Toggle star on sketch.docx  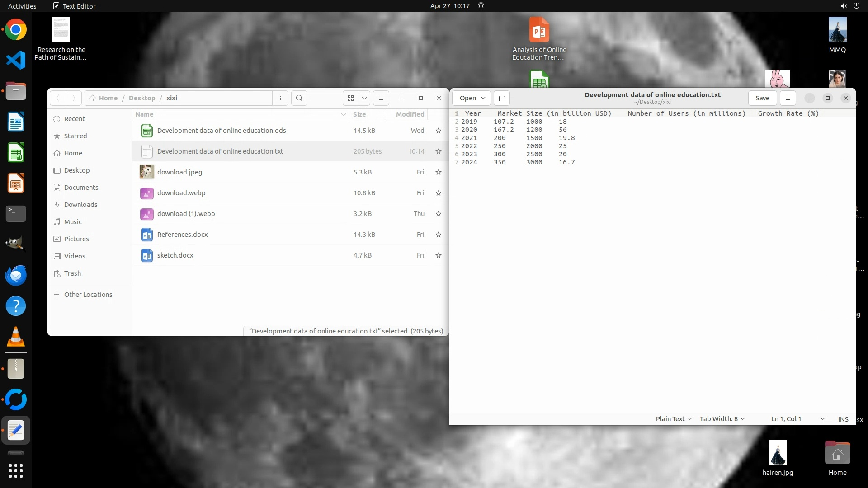438,255
